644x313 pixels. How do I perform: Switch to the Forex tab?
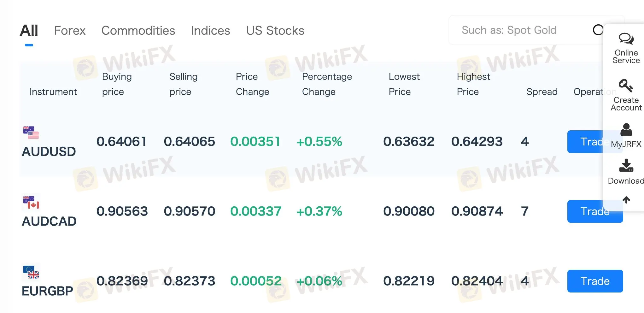point(70,31)
